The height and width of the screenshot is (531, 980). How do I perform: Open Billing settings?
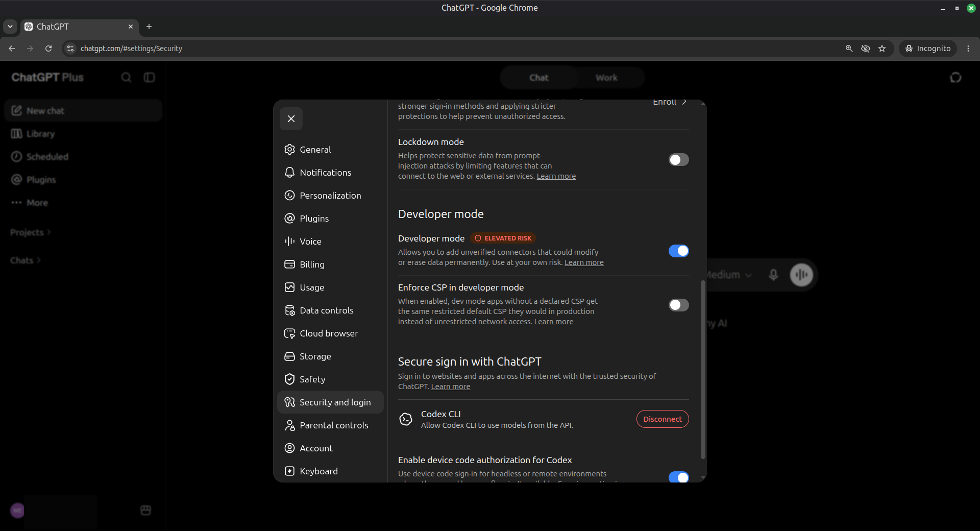[330, 264]
